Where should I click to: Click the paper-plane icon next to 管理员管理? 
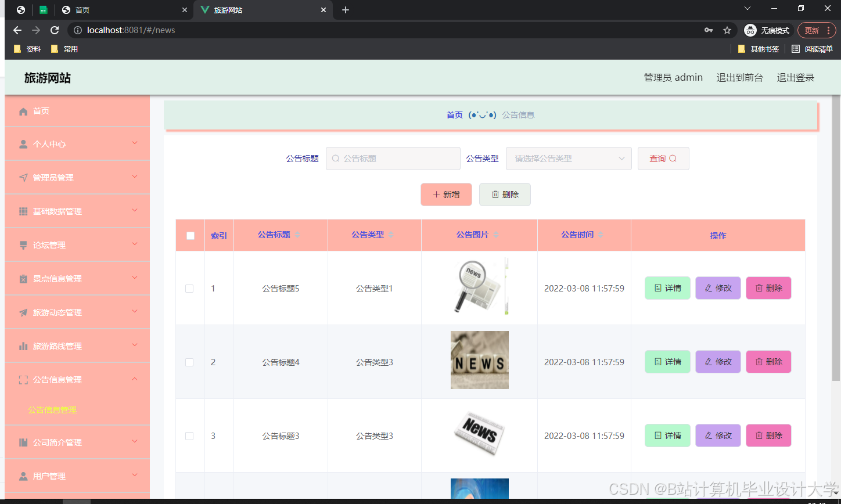click(23, 178)
